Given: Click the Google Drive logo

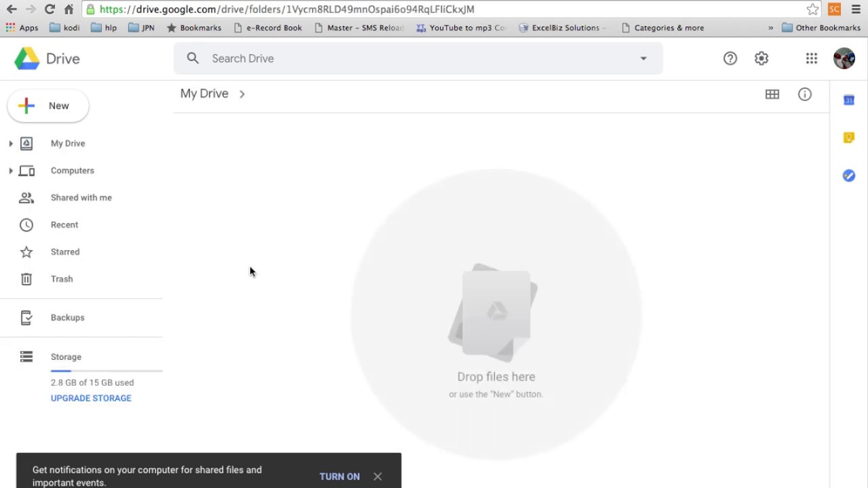Looking at the screenshot, I should click(x=27, y=59).
